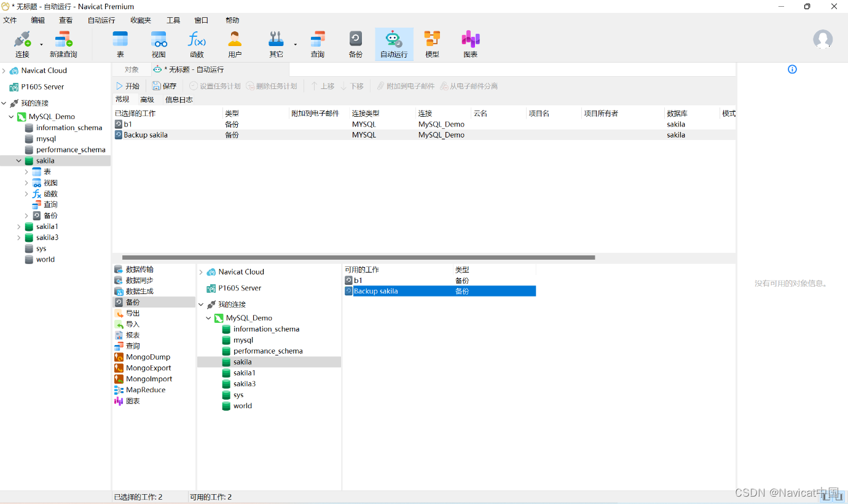Viewport: 848px width, 504px height.
Task: Select Backup sakila in the available jobs list
Action: pyautogui.click(x=440, y=292)
